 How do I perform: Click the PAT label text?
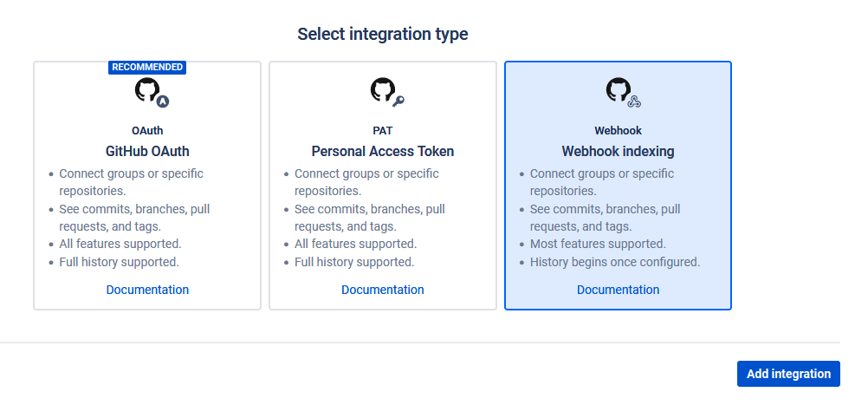point(383,131)
